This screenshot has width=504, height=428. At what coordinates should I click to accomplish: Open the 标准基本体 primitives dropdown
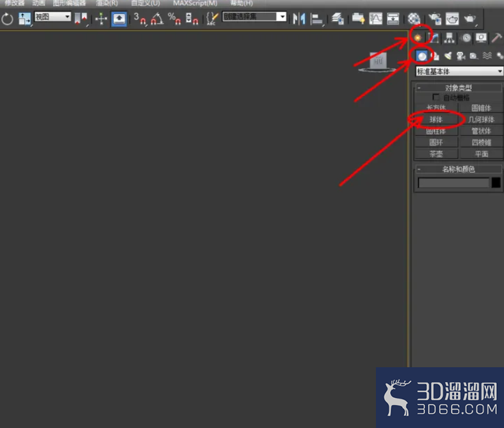click(x=459, y=71)
